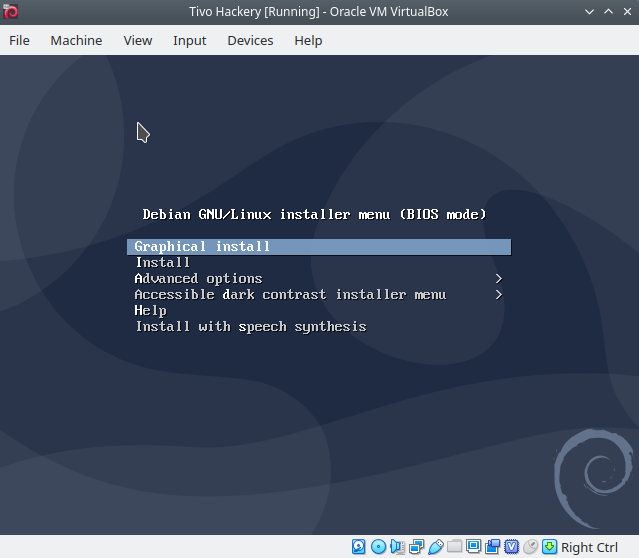Screen dimensions: 639x558
Task: Click the shared folders indicator icon
Action: point(454,546)
